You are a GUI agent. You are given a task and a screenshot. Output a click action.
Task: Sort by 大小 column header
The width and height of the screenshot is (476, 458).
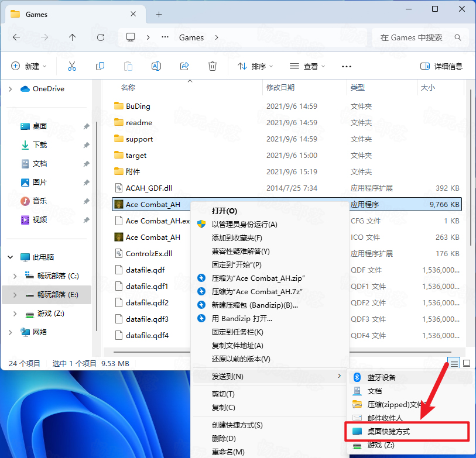[428, 87]
